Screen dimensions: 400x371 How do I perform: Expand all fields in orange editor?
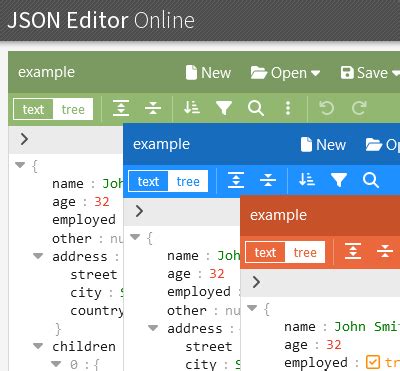point(353,251)
